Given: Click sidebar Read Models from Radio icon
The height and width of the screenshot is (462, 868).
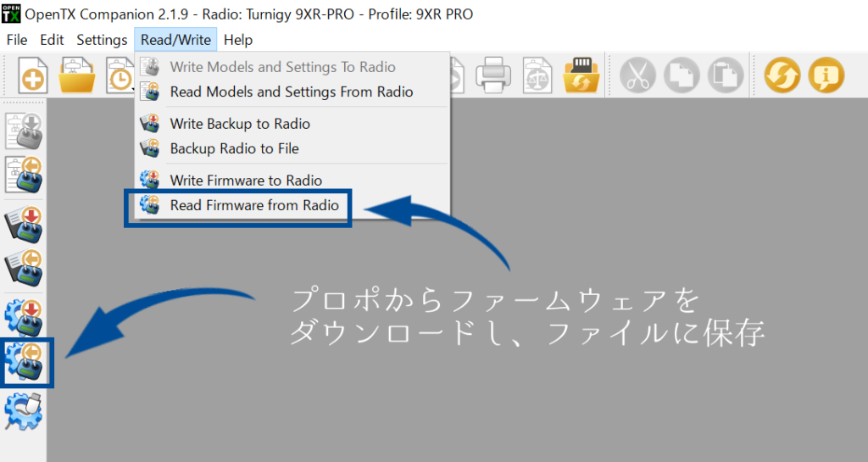Looking at the screenshot, I should [x=24, y=175].
